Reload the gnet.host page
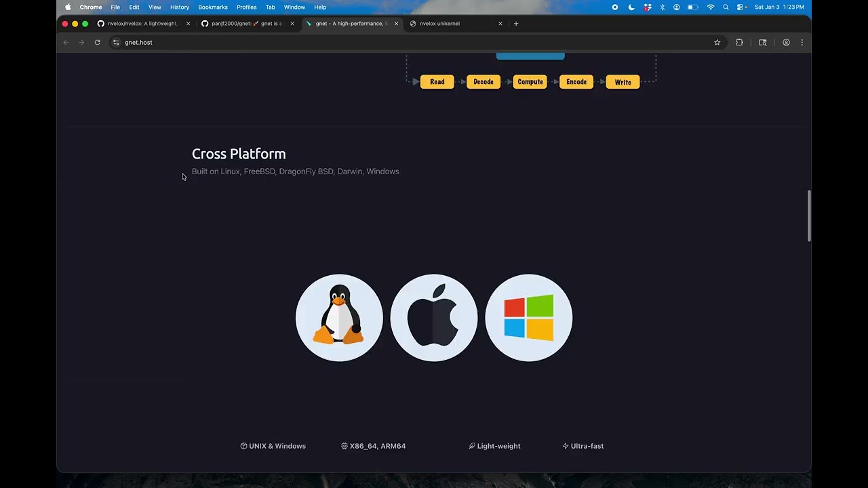The height and width of the screenshot is (488, 868). (x=98, y=42)
